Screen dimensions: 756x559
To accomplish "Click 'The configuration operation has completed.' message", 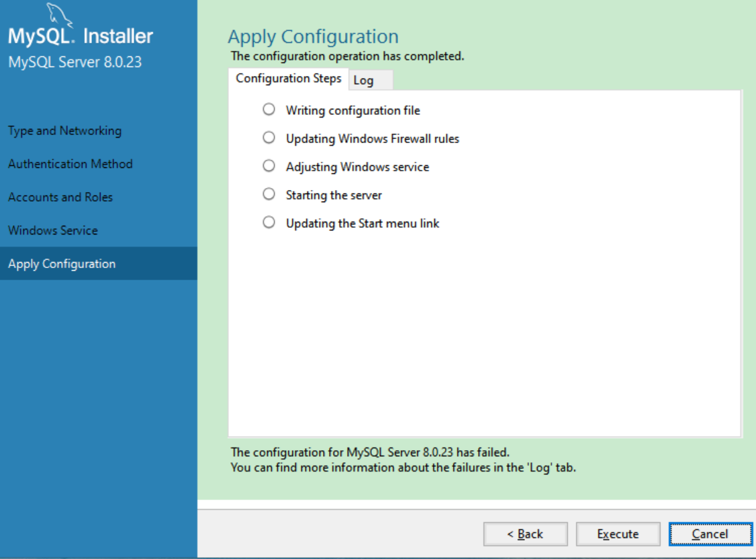I will tap(347, 56).
